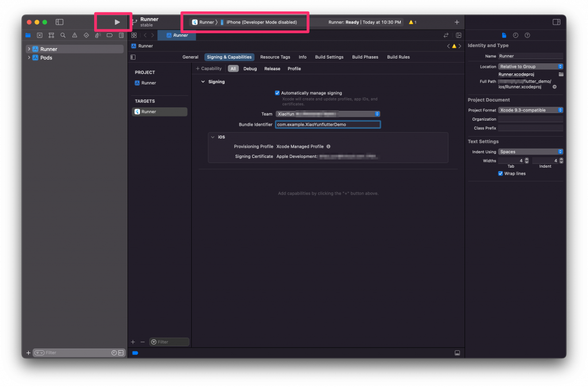
Task: Add a new target with plus button
Action: point(133,342)
